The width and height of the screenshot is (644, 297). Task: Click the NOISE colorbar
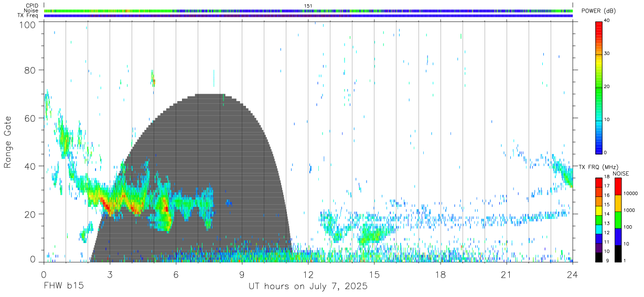click(618, 220)
